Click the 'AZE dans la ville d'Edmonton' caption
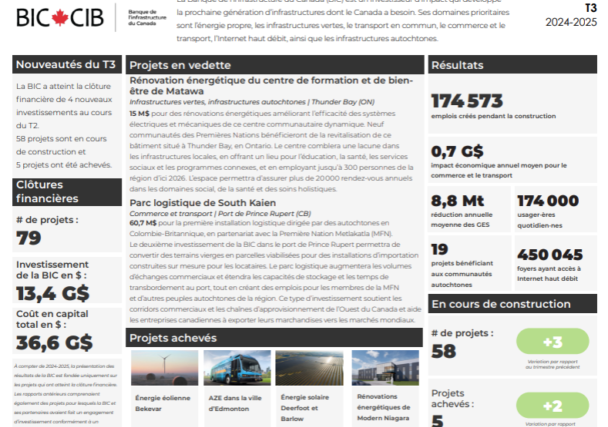The width and height of the screenshot is (608, 427). [x=235, y=403]
